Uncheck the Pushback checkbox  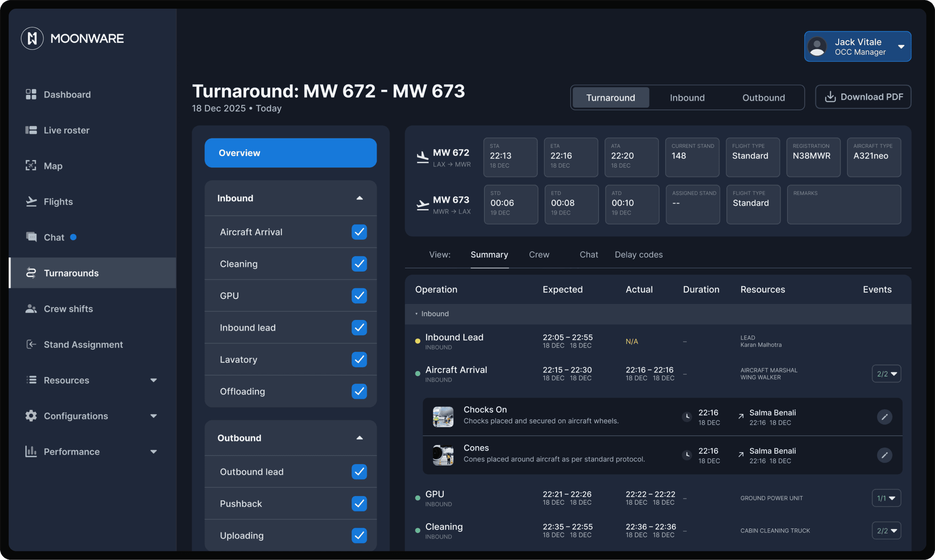point(359,503)
